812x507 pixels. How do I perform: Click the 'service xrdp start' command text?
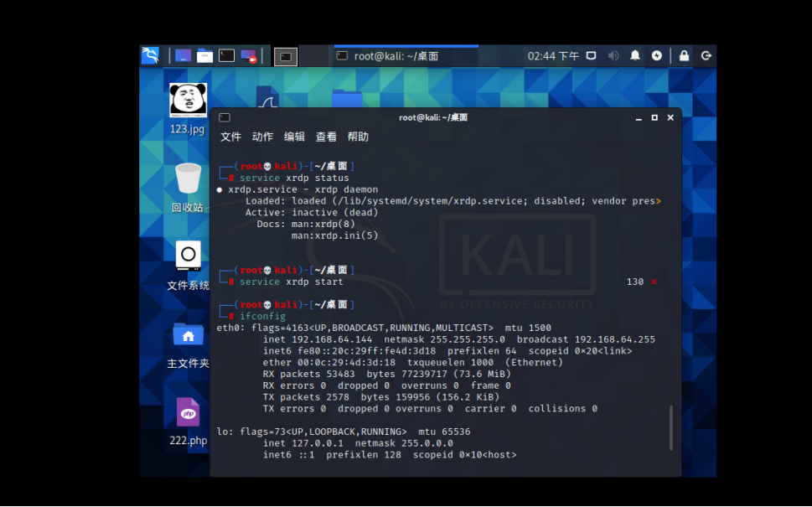click(x=291, y=282)
